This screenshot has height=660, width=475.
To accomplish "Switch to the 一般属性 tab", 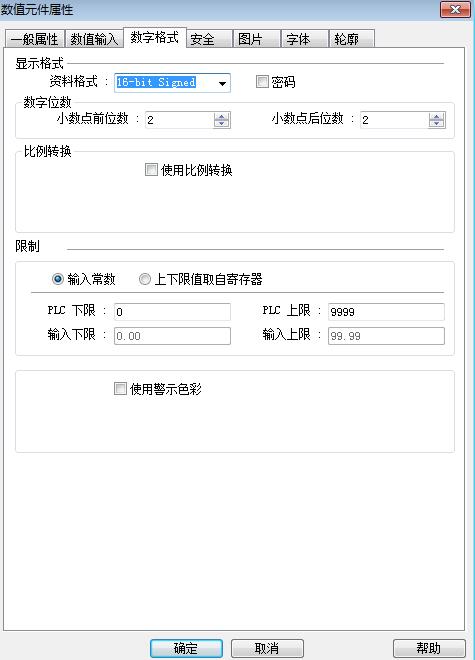I will click(x=35, y=39).
